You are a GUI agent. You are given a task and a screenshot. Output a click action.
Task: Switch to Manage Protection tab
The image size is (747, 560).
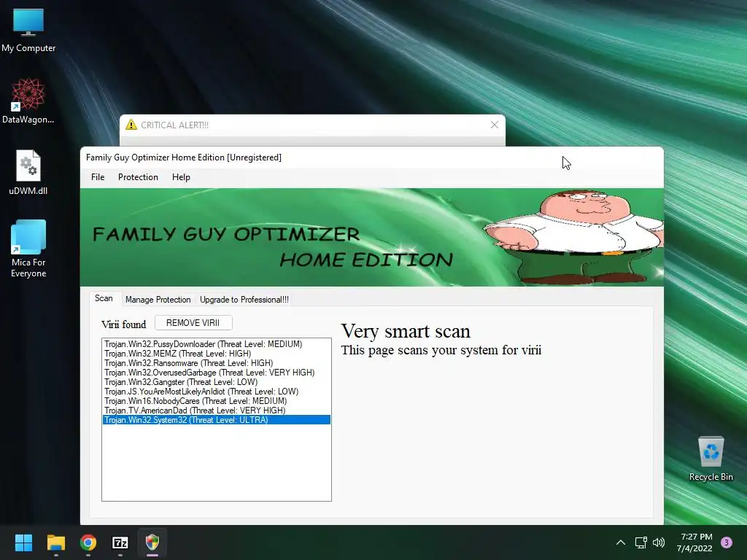tap(158, 300)
